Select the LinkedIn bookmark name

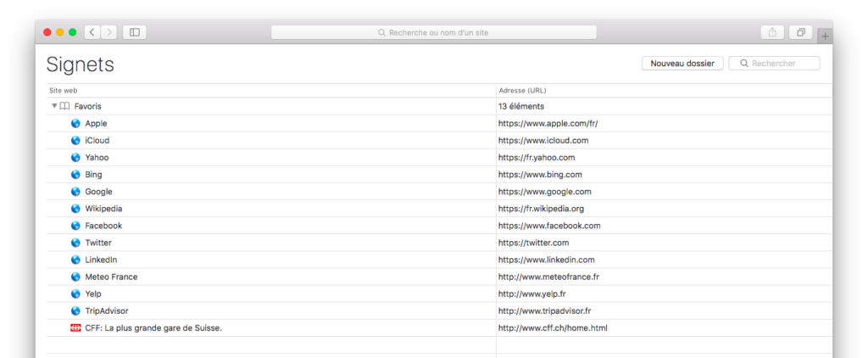101,260
